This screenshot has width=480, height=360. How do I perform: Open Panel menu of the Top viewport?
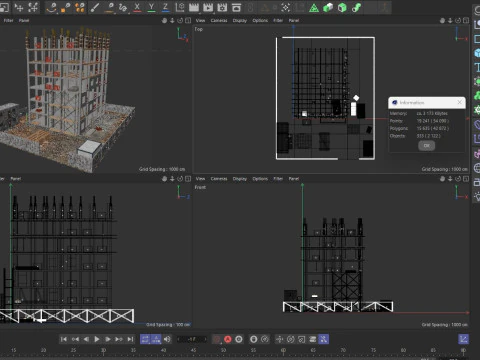point(294,20)
